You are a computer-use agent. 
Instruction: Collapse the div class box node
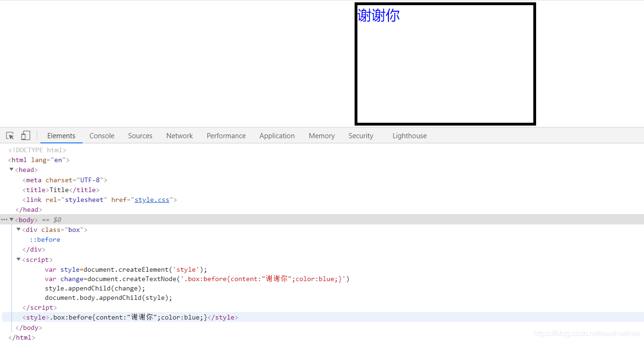(x=19, y=230)
